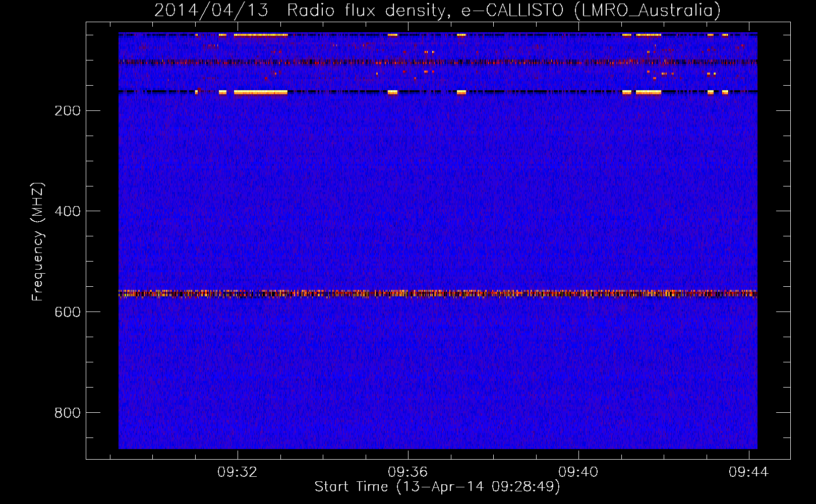The height and width of the screenshot is (504, 816).
Task: Click the quiet blue region near 800 MHz at 09:40
Action: click(578, 413)
